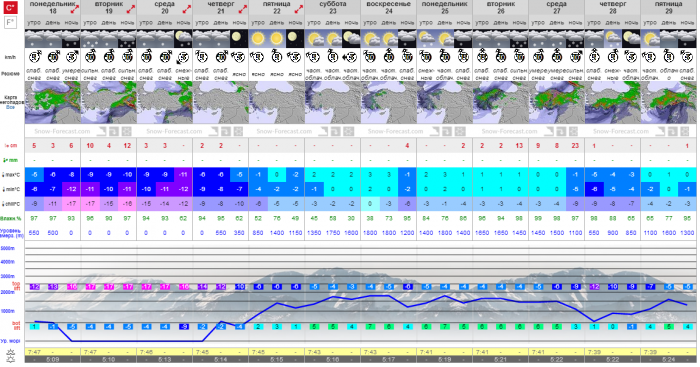Screen dimensions: 700x367
Task: Click the Friday 22 morning sunny icon
Action: (258, 39)
